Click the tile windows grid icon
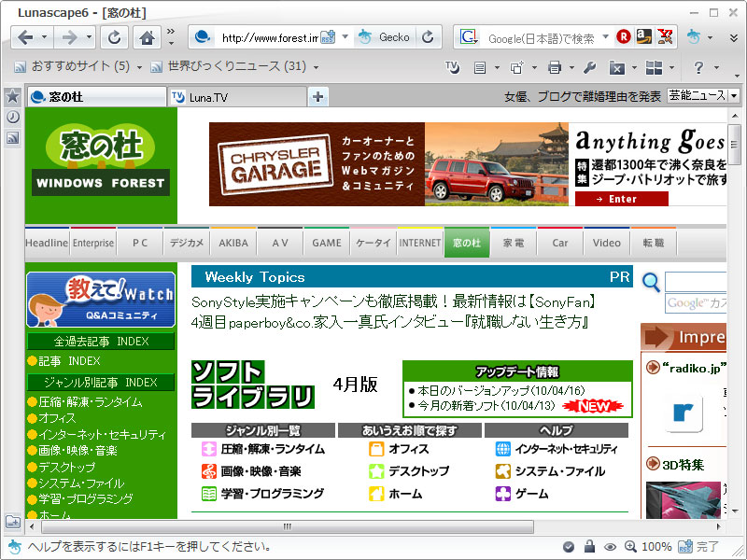Screen dimensions: 747x560 [x=655, y=67]
